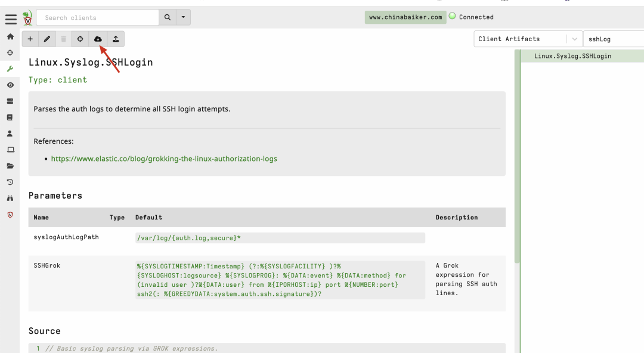Open the dropdown arrow beside client search

click(183, 17)
